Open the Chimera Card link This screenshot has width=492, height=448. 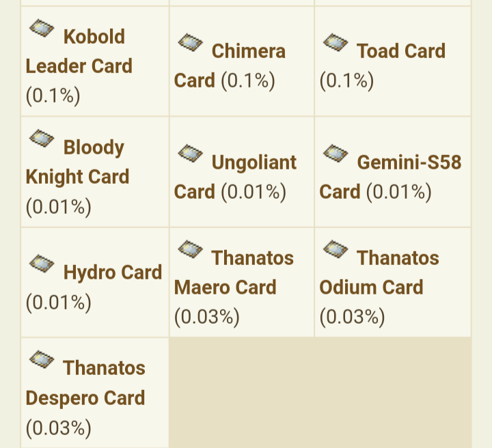[230, 66]
